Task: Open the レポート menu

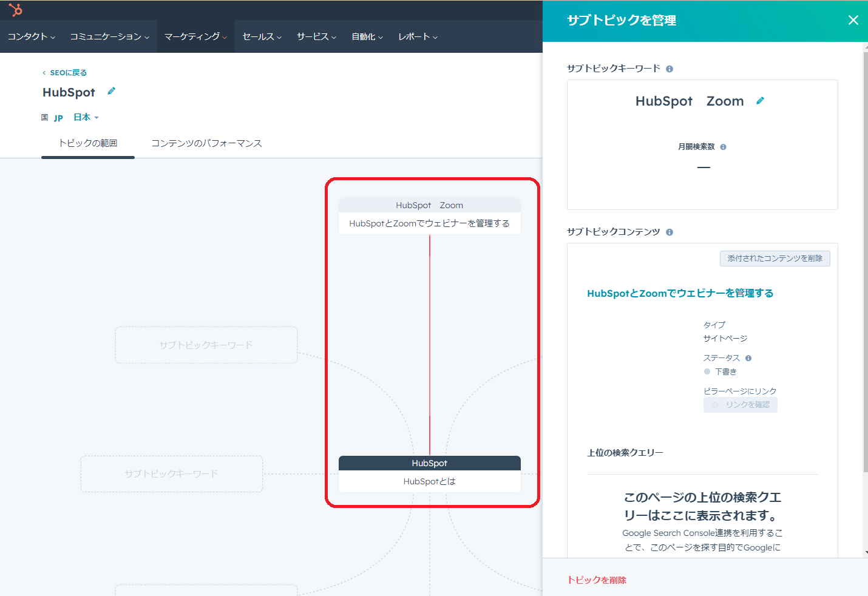Action: pyautogui.click(x=418, y=36)
